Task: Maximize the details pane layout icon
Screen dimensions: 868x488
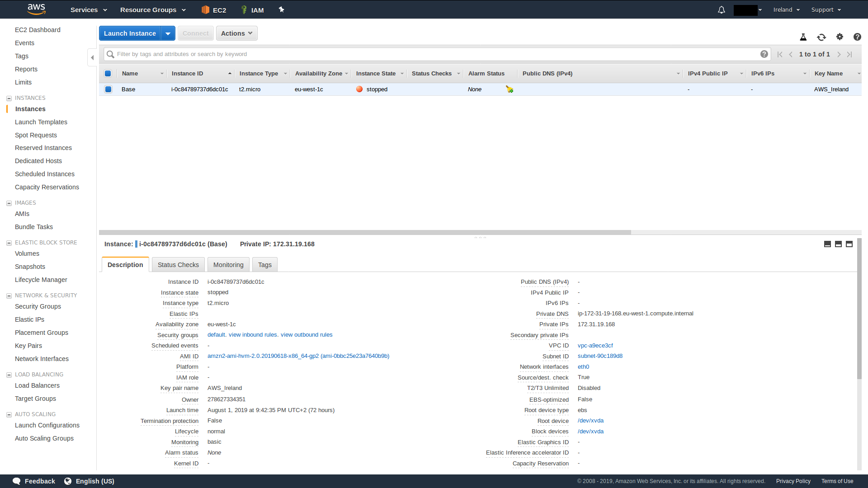Action: coord(849,244)
